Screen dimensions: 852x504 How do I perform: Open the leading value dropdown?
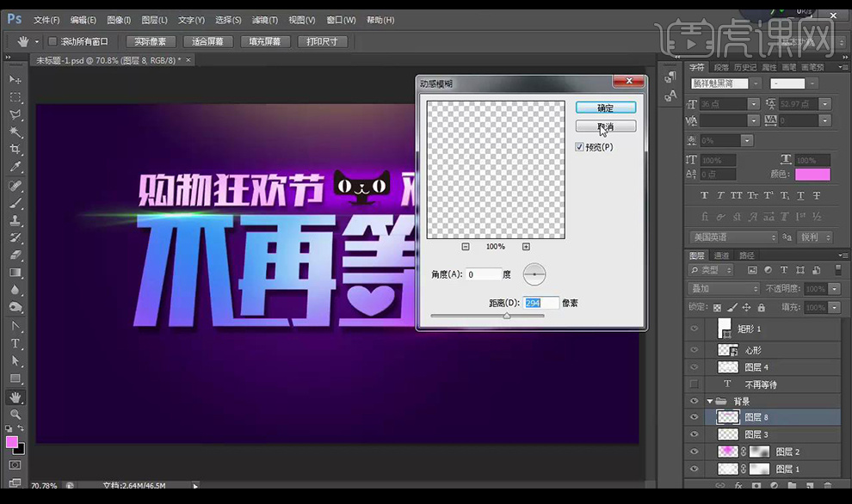pos(824,104)
